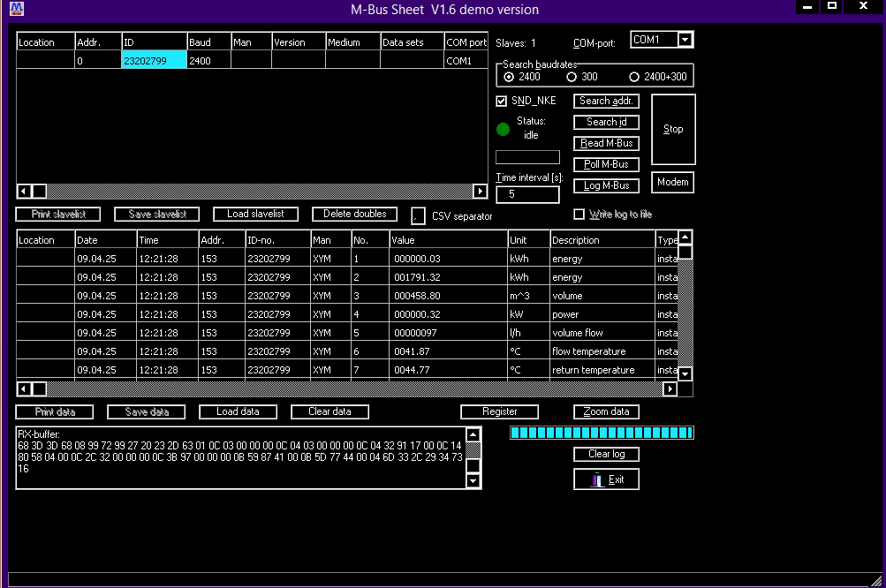
Task: Click the Save data button
Action: 147,411
